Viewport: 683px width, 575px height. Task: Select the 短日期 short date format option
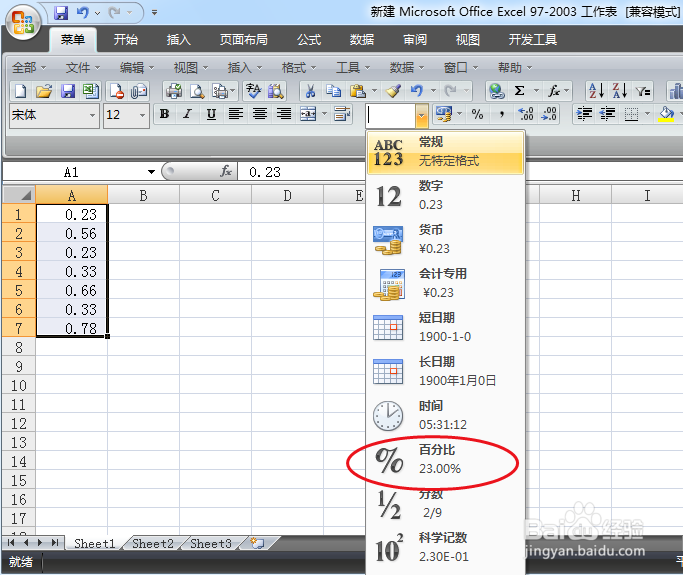[x=445, y=327]
